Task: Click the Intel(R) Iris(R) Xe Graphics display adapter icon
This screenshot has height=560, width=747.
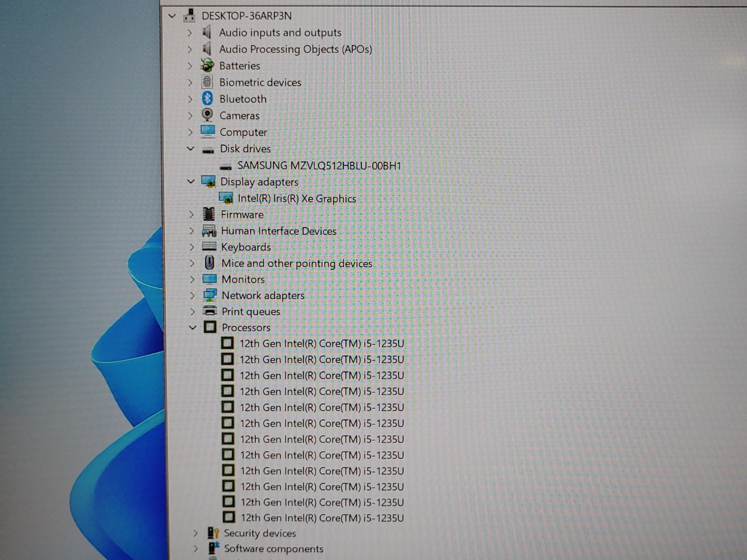Action: [x=226, y=198]
